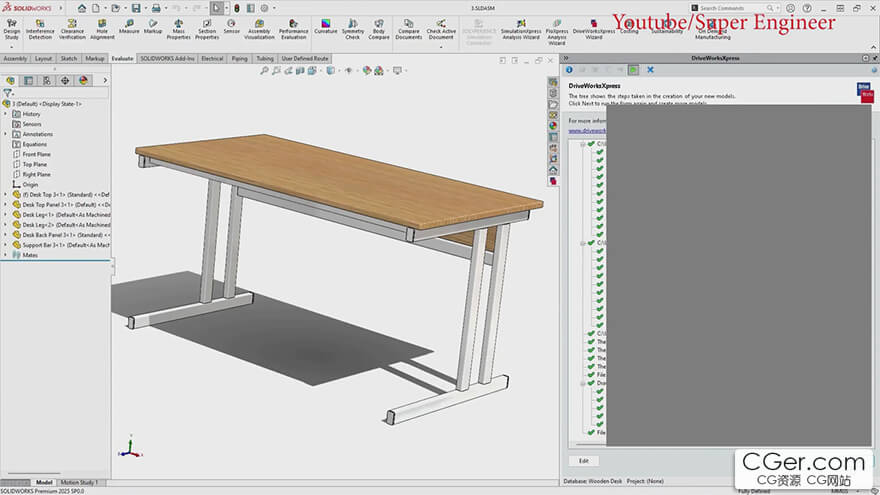Expand the History tree node
This screenshot has height=495, width=880.
tap(5, 114)
